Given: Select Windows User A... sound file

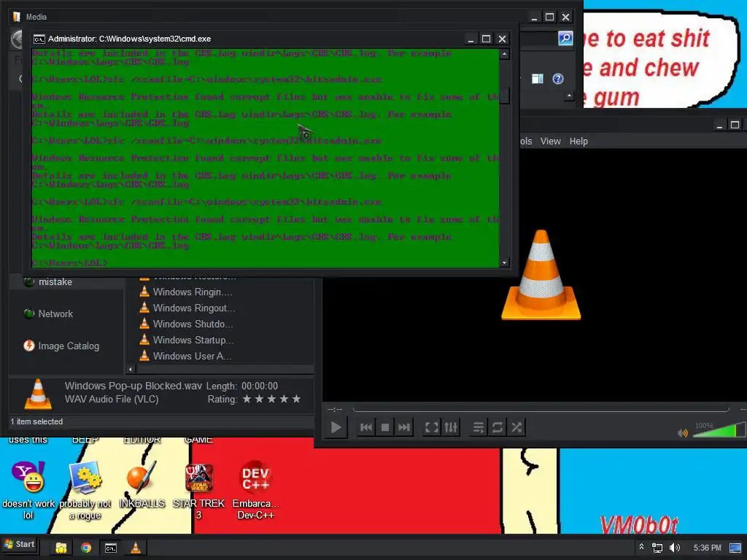Looking at the screenshot, I should (185, 356).
